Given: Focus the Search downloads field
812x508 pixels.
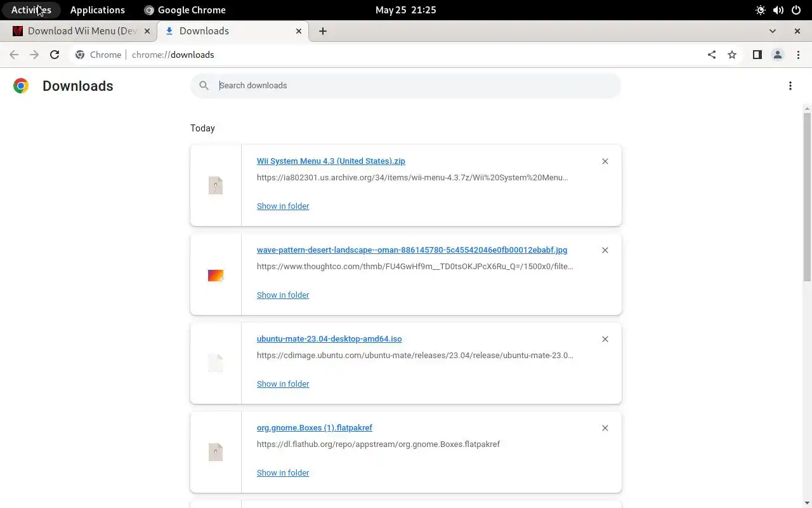Looking at the screenshot, I should coord(406,86).
